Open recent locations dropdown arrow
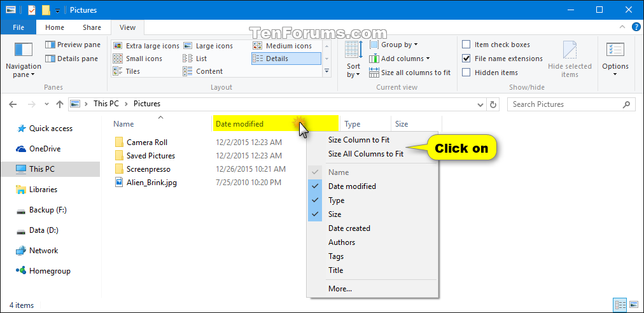The height and width of the screenshot is (313, 644). (47, 104)
